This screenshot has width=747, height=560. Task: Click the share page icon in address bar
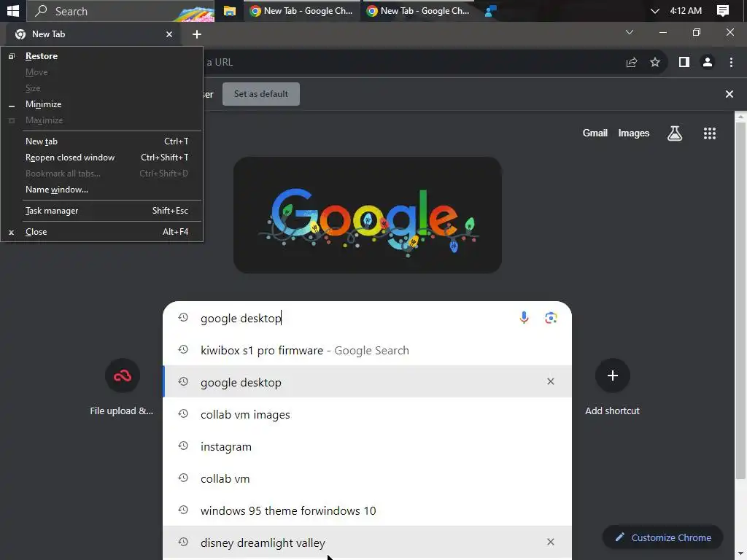[632, 62]
